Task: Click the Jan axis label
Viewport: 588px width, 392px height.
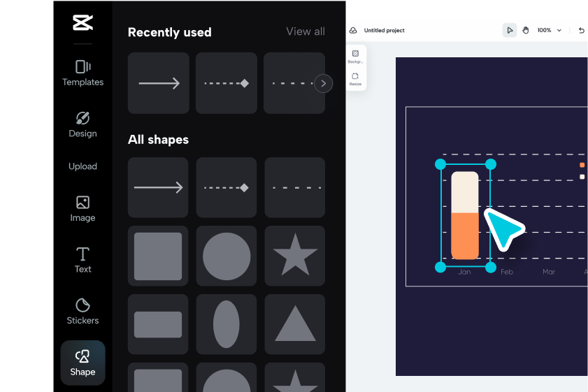Action: coord(464,272)
